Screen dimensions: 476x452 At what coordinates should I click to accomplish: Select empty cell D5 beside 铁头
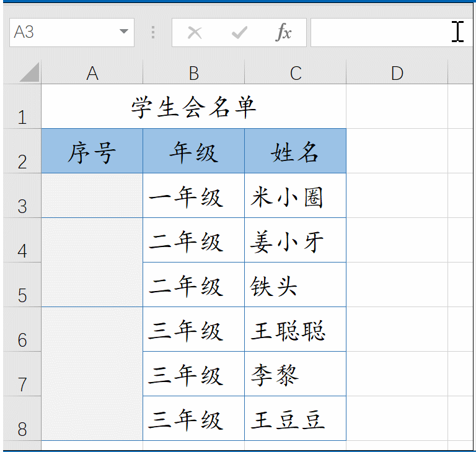point(397,285)
